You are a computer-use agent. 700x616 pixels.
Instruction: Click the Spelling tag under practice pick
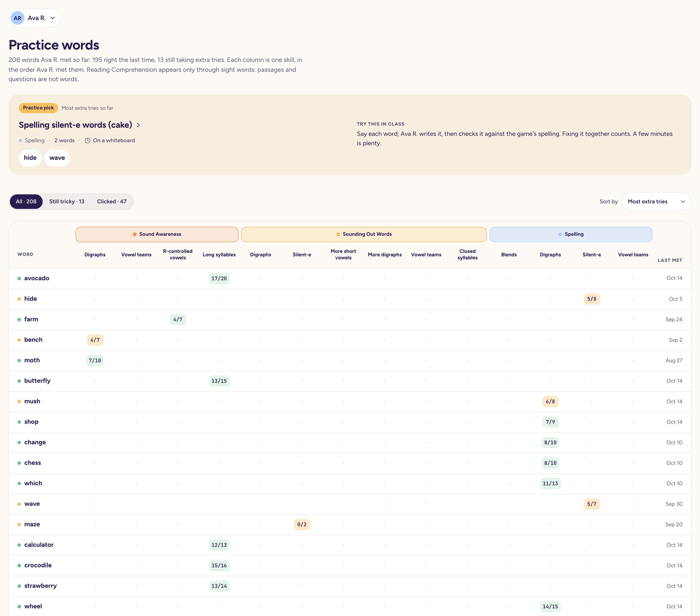[31, 140]
